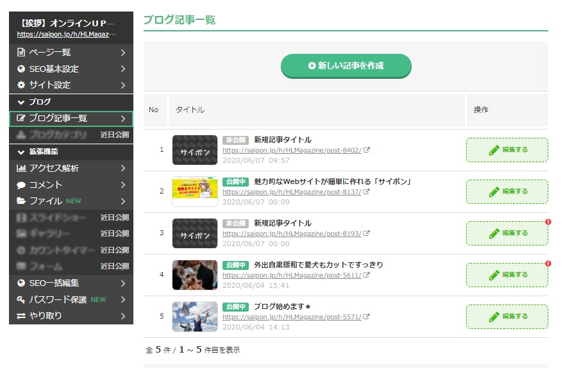Click the red alert badge on row 3

point(548,222)
